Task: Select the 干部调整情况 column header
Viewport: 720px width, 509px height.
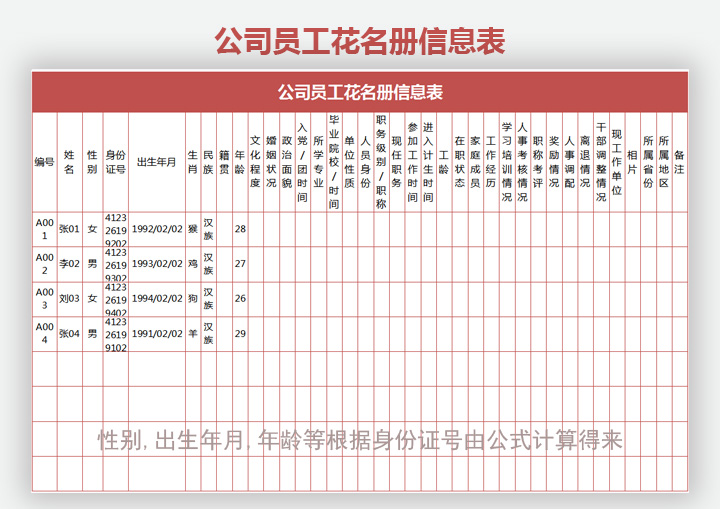Action: [x=601, y=162]
